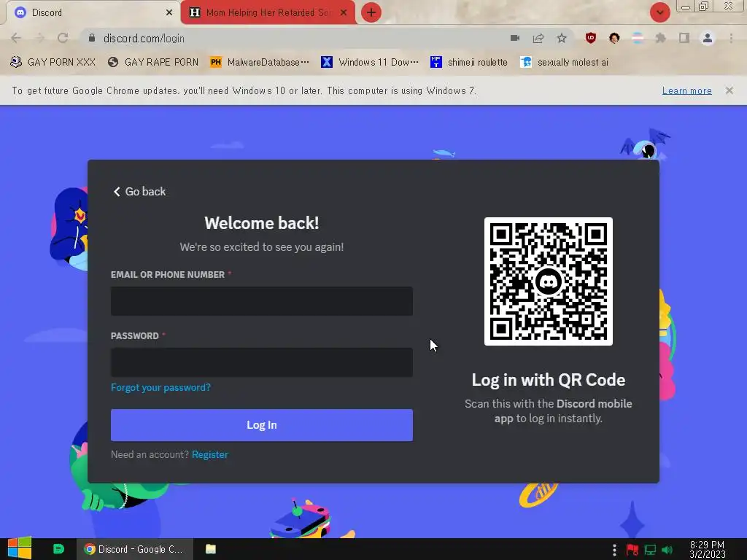747x560 pixels.
Task: Open the volume speaker tray icon
Action: (667, 550)
